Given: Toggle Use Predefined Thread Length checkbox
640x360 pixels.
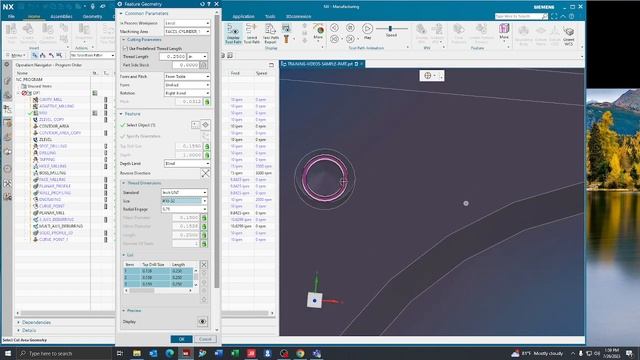Looking at the screenshot, I should tap(126, 48).
